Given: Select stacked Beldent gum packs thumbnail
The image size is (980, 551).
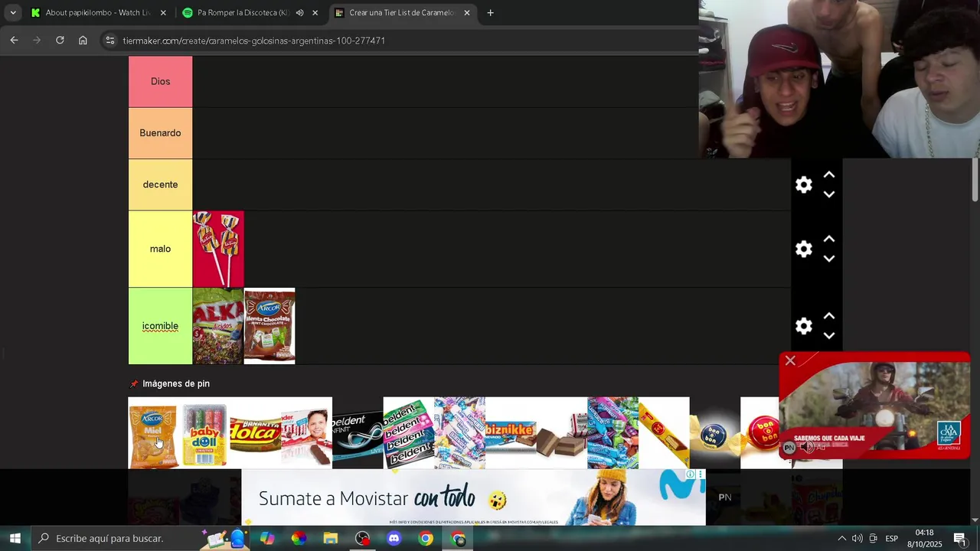Looking at the screenshot, I should (x=409, y=432).
